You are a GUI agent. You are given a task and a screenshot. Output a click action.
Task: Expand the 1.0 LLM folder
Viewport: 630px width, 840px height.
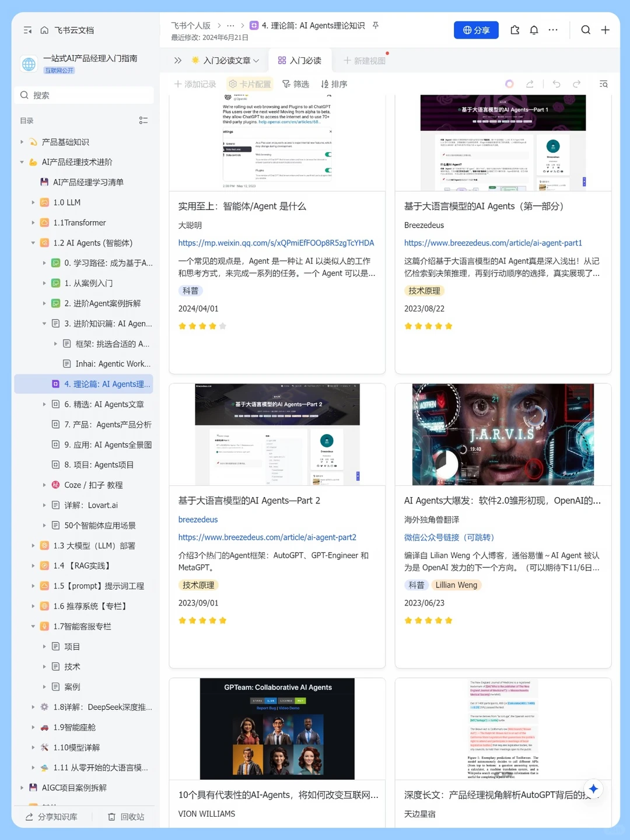coord(33,202)
